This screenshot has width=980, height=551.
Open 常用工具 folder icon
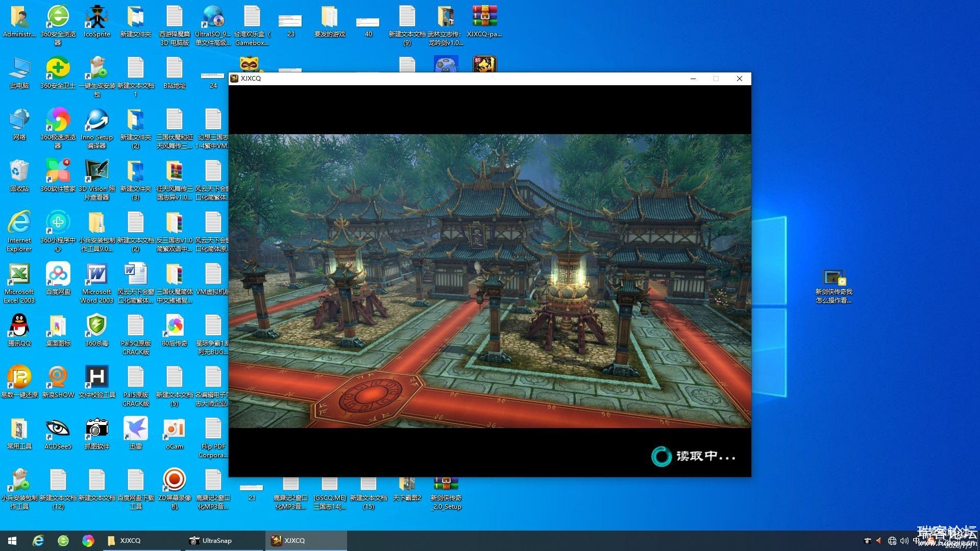(x=19, y=434)
